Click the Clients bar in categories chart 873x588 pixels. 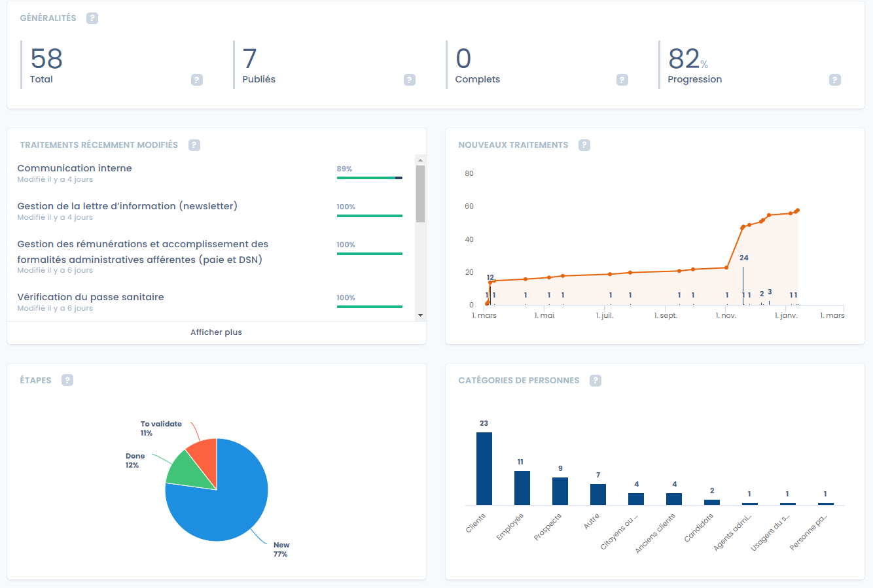pyautogui.click(x=484, y=468)
